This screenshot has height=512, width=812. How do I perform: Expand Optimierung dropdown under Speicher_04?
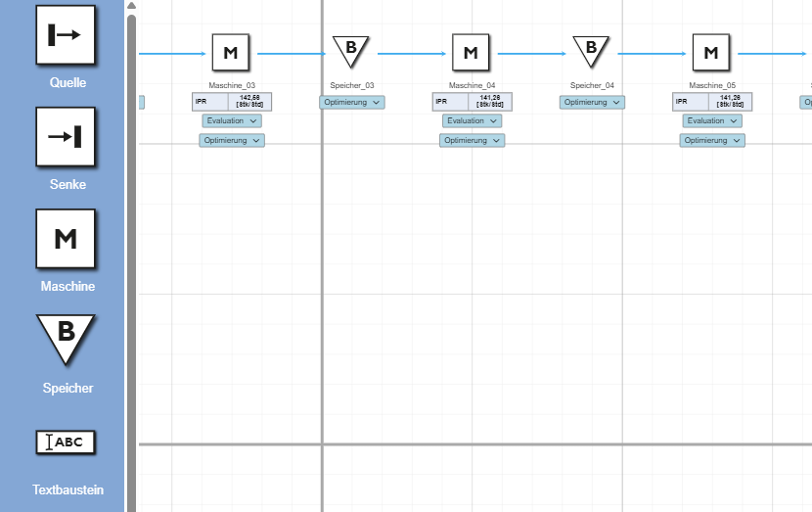tap(592, 103)
